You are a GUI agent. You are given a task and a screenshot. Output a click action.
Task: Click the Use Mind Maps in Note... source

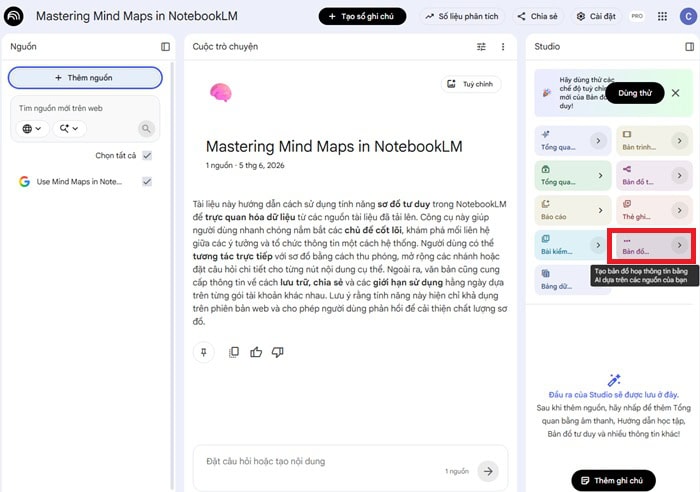click(79, 182)
